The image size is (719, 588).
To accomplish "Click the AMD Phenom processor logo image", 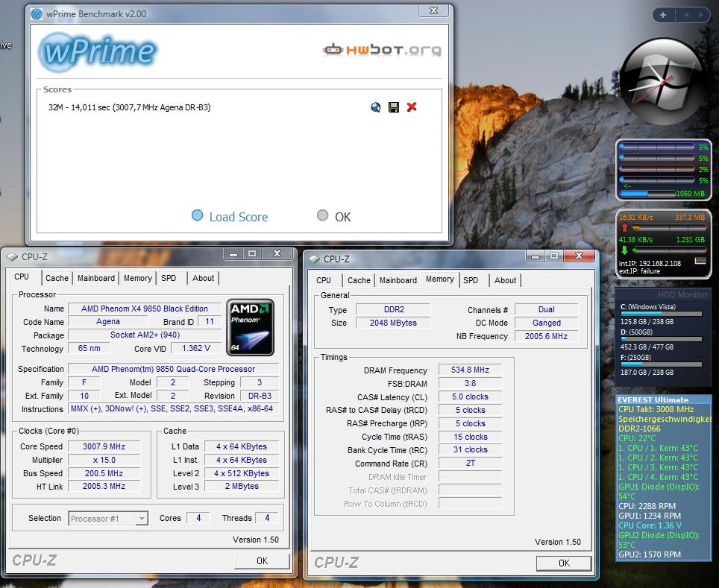I will (250, 327).
